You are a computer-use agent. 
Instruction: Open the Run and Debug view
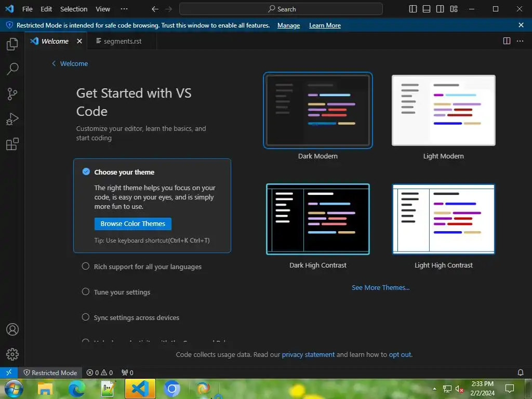point(12,119)
